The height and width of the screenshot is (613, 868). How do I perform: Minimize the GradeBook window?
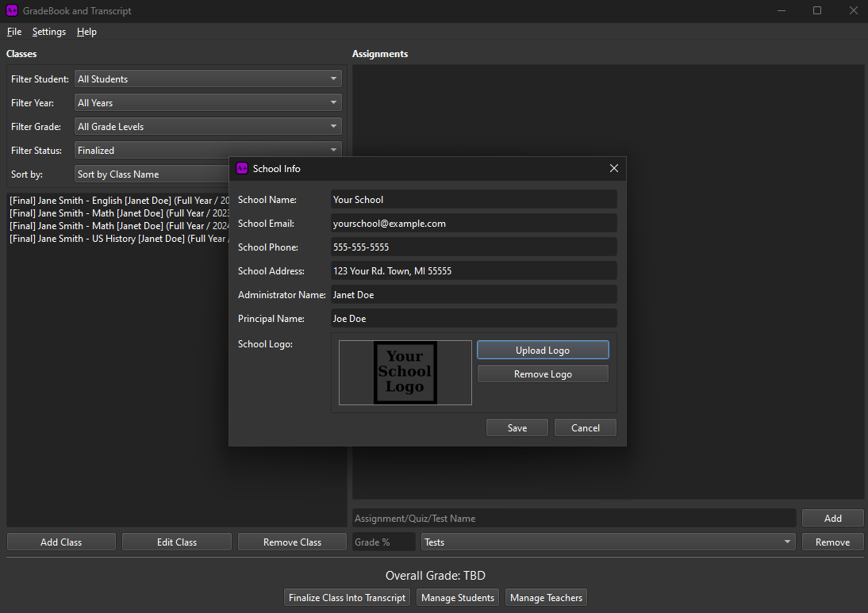click(x=782, y=10)
